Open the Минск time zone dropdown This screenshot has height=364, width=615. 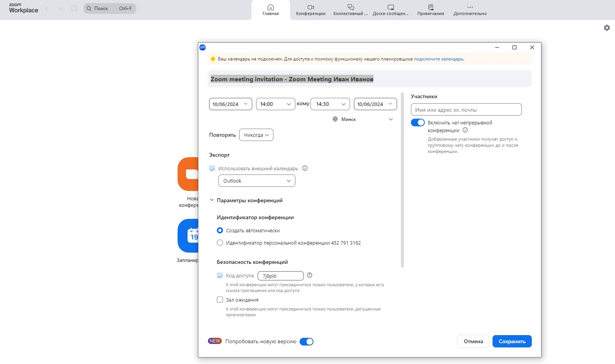(363, 119)
